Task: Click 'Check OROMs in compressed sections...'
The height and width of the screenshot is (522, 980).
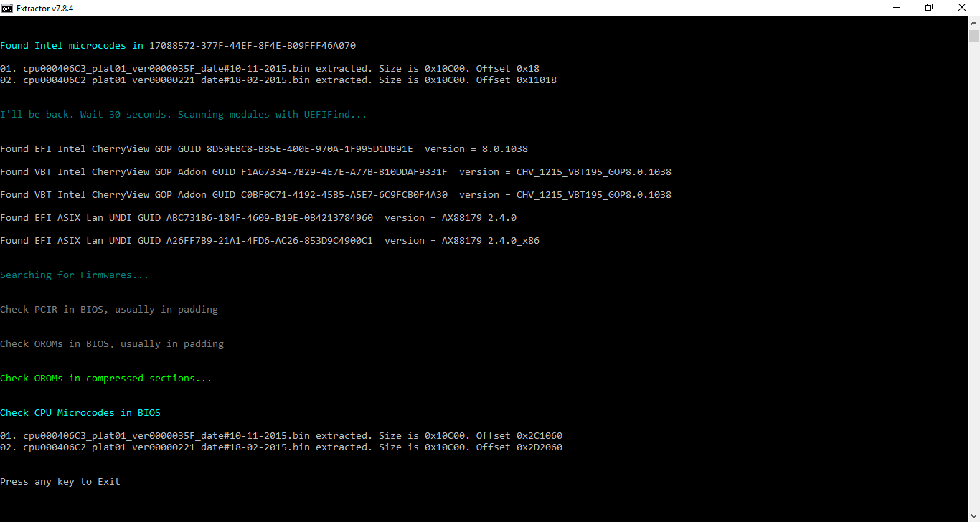Action: (x=106, y=379)
